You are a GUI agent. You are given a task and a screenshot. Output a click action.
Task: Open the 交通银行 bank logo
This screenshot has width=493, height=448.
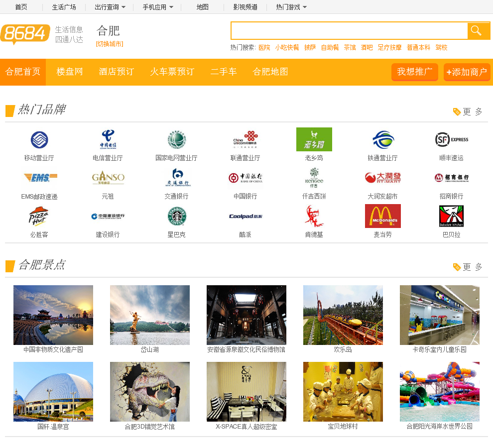[x=177, y=178]
